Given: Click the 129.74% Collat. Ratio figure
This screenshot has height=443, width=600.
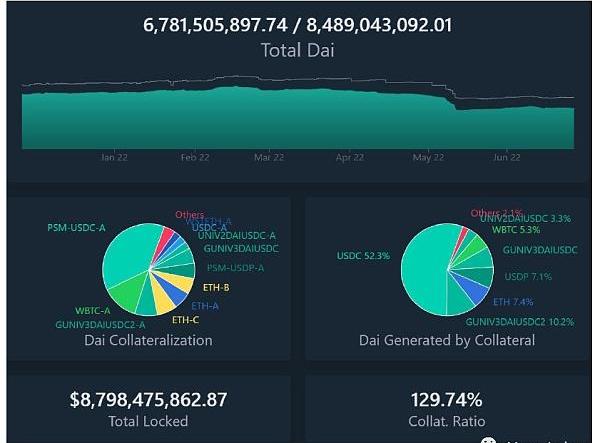Looking at the screenshot, I should click(x=445, y=399).
